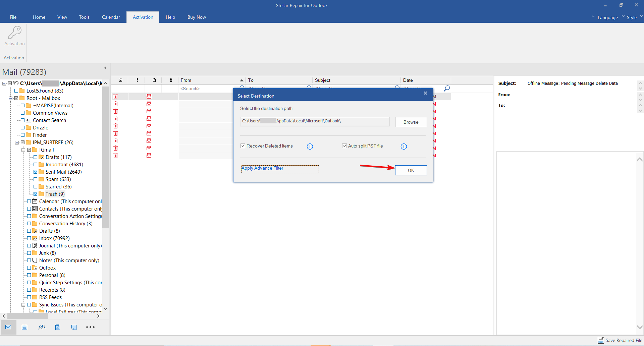Switch to the View tab

coord(62,17)
